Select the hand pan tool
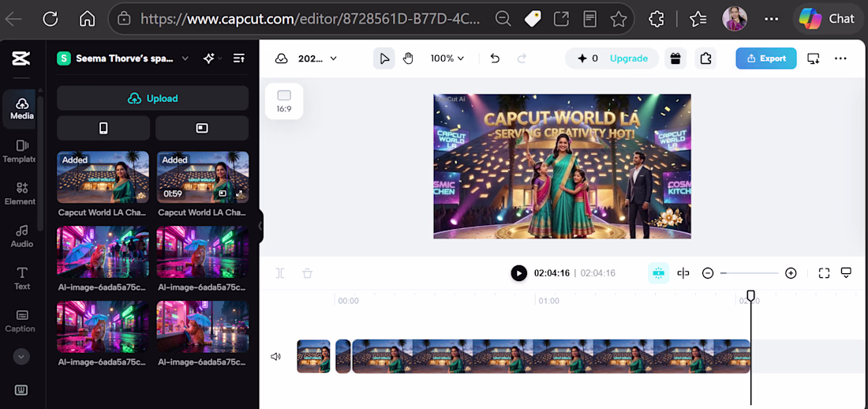The height and width of the screenshot is (409, 868). (x=408, y=58)
